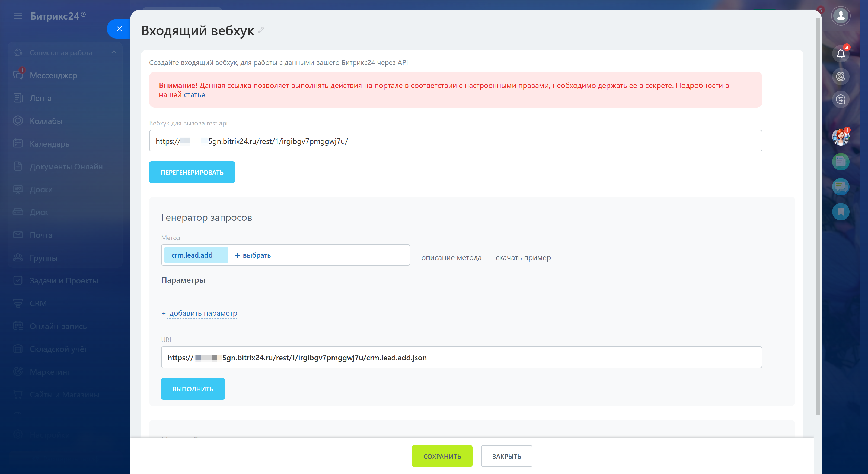Close the slider with blue X button
The height and width of the screenshot is (474, 868).
(x=119, y=29)
